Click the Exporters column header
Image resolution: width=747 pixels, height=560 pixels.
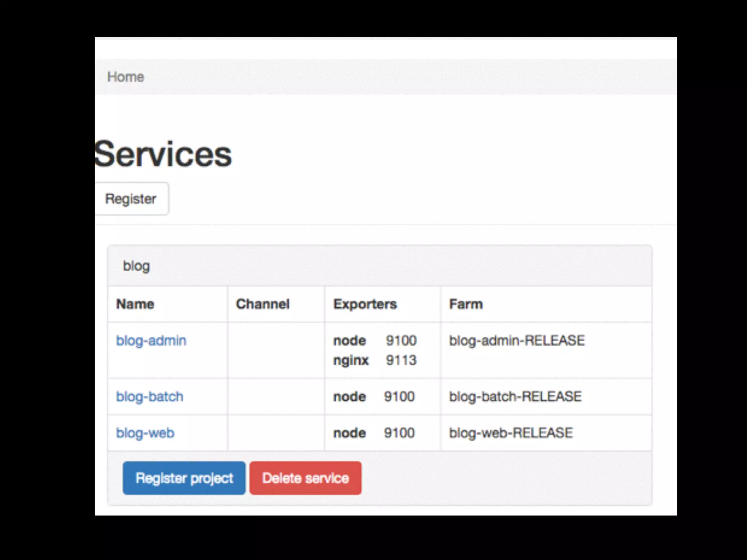(x=365, y=304)
